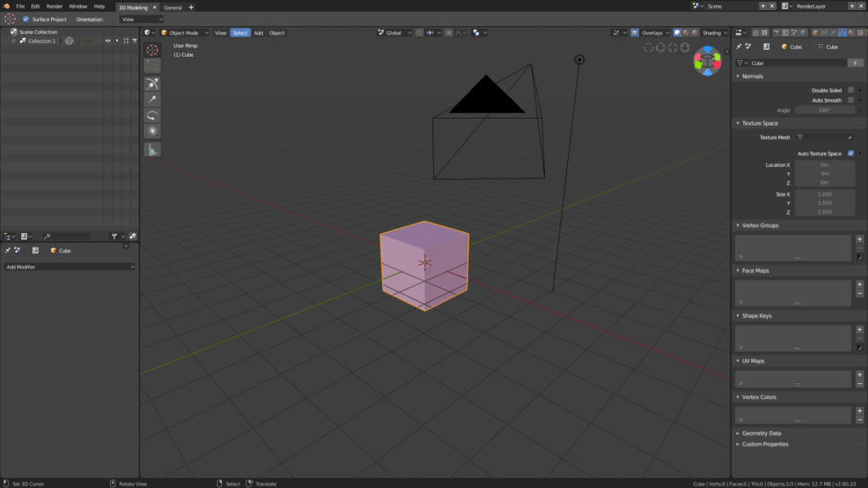
Task: Expand the Add Modifier dropdown
Action: pos(70,267)
